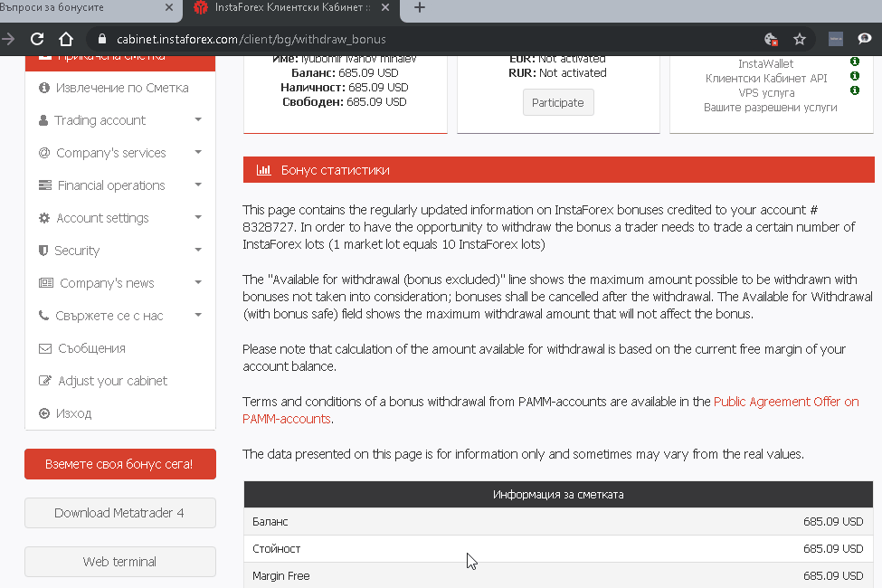The image size is (882, 588).
Task: Expand the Company's services dropdown arrow
Action: 198,152
